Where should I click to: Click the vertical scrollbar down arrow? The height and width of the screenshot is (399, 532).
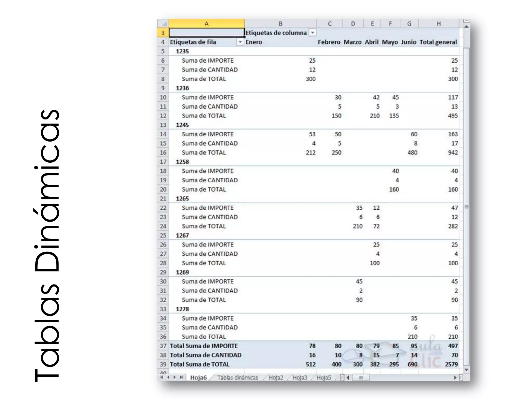coord(467,370)
